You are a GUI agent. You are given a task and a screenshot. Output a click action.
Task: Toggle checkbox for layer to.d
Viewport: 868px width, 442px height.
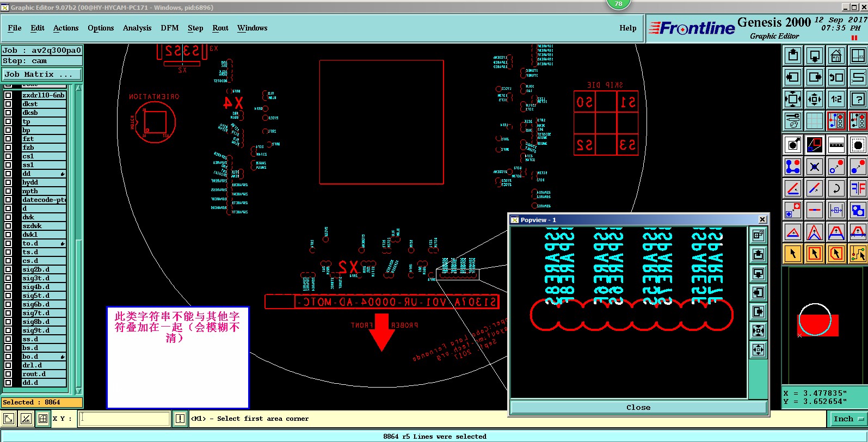pyautogui.click(x=8, y=243)
